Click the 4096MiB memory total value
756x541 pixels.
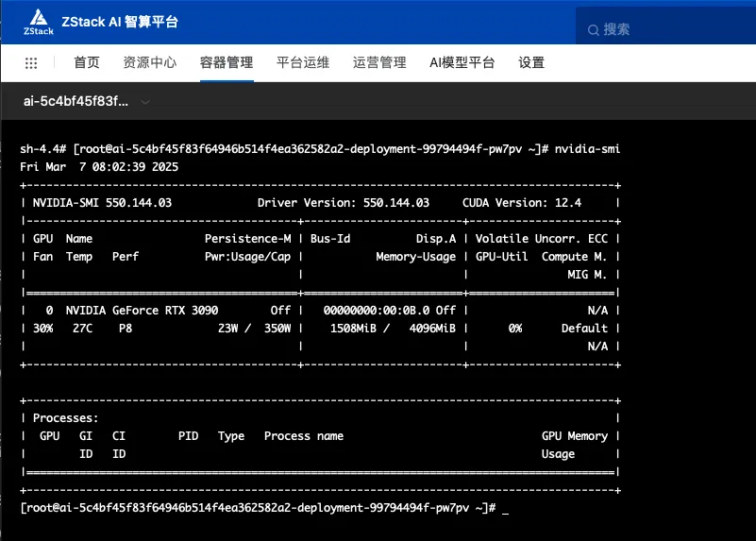(432, 329)
